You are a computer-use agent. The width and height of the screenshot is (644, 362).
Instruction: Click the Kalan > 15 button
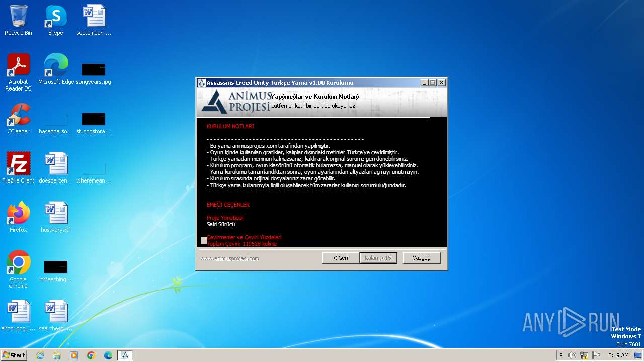[x=378, y=258]
